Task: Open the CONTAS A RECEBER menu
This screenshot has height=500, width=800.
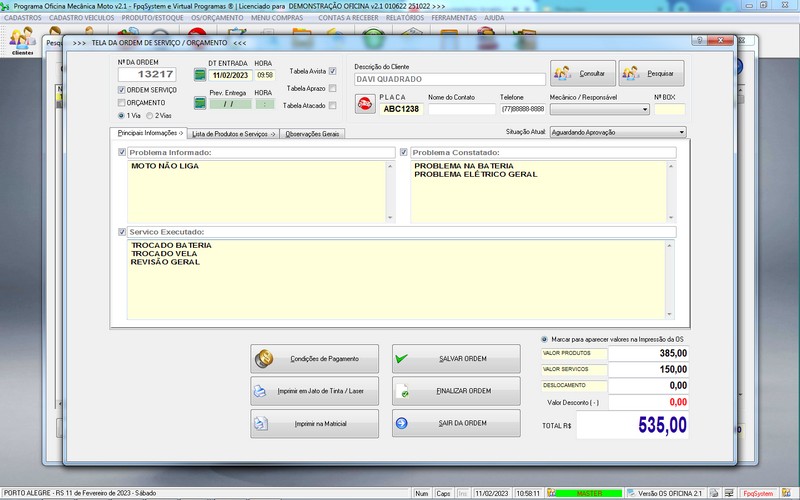Action: (348, 18)
